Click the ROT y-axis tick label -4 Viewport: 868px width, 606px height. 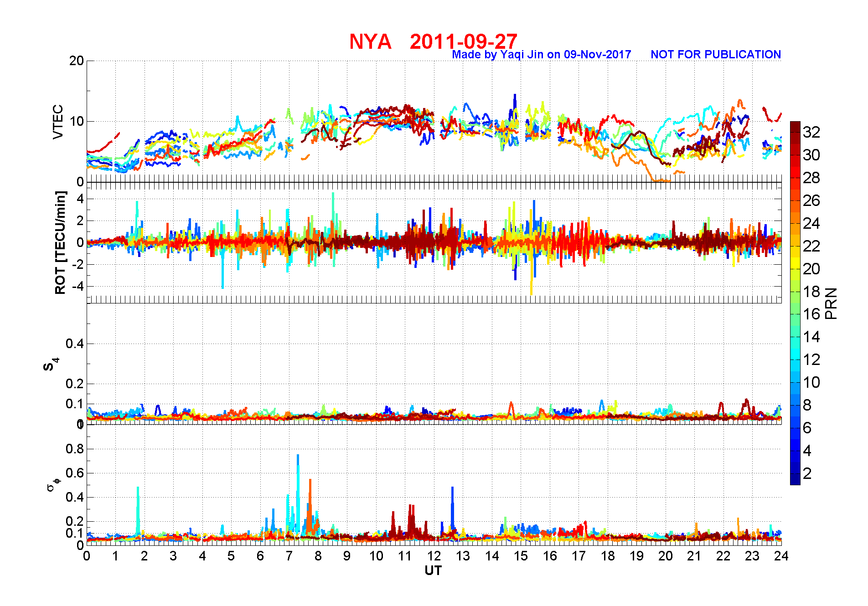(77, 287)
